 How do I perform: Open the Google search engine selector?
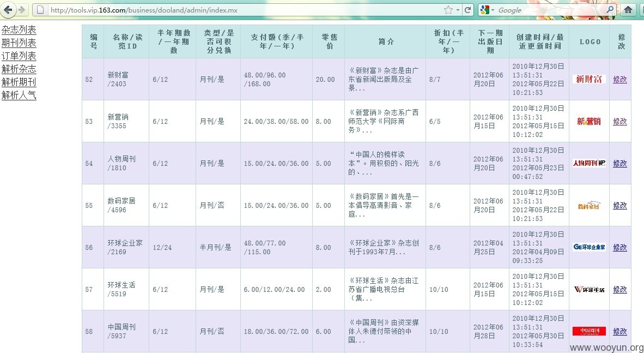coord(487,10)
